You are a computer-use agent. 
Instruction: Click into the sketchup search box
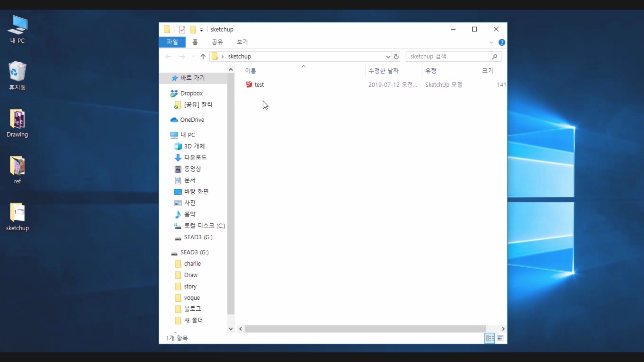449,57
